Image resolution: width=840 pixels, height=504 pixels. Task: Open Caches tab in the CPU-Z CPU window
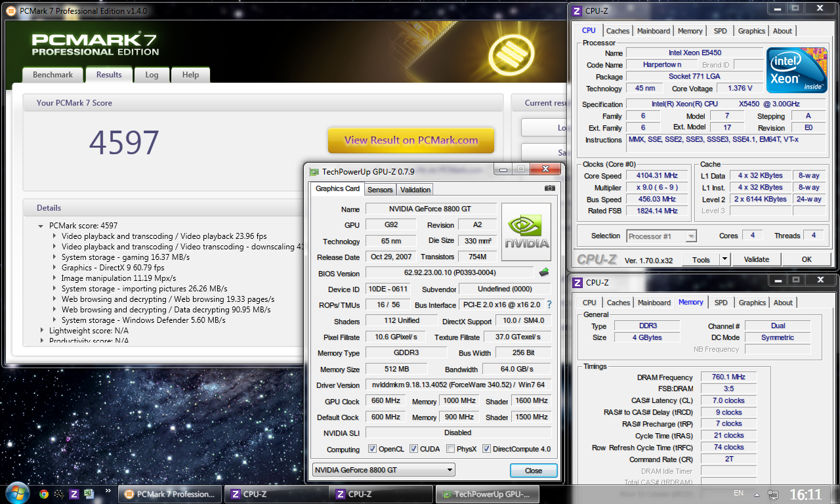tap(618, 31)
